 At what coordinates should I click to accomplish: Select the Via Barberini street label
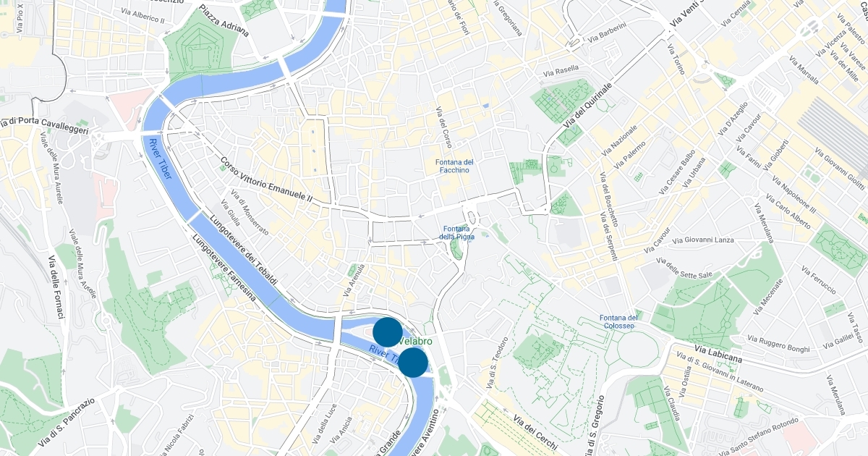tap(608, 30)
